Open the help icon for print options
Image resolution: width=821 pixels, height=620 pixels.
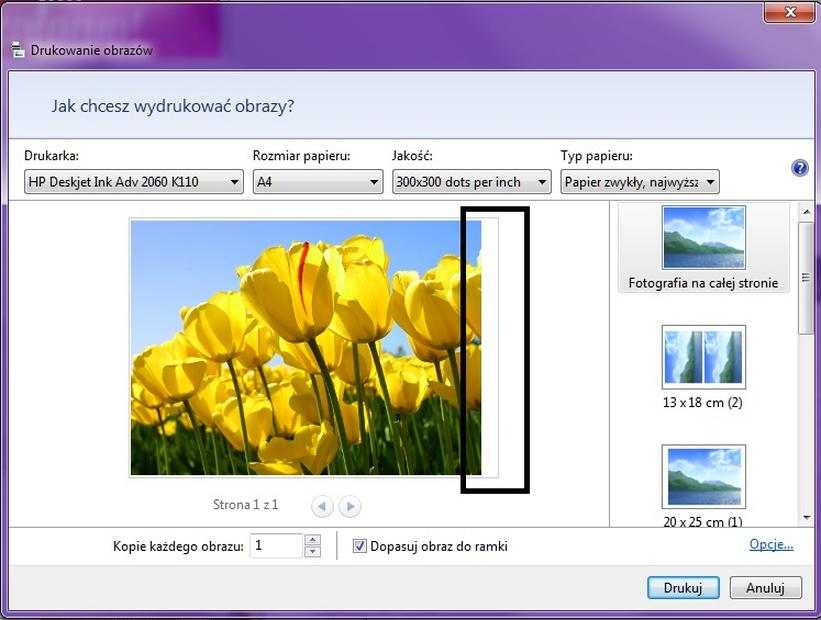point(800,168)
